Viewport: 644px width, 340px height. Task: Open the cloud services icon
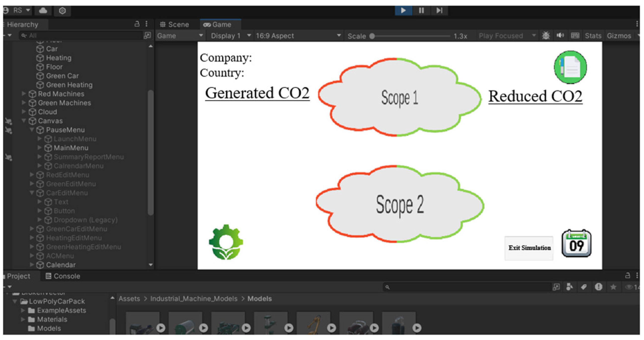pyautogui.click(x=43, y=11)
